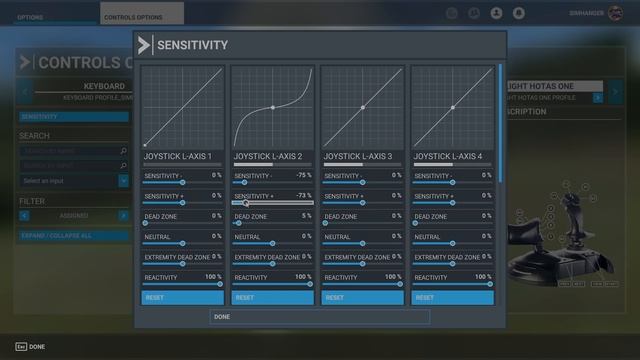Click L-Axis 3 Sensitivity - slider
This screenshot has height=360, width=640.
click(362, 182)
